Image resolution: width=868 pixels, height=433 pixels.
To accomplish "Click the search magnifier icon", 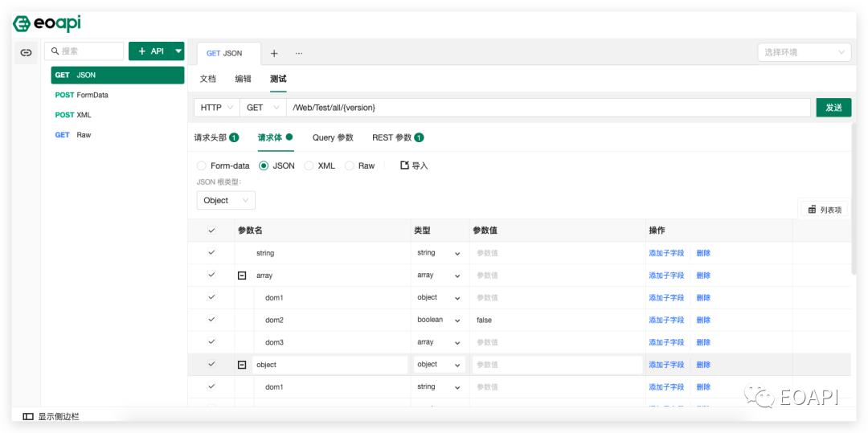I will coord(55,51).
